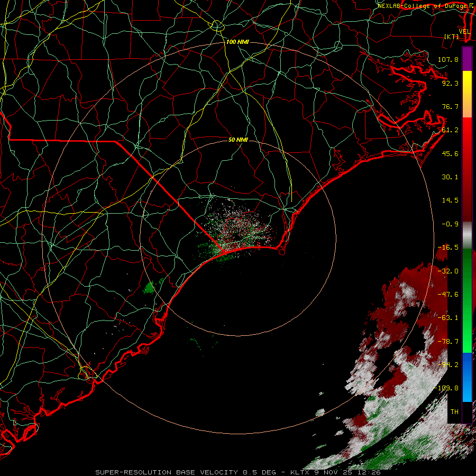
Task: Click the VEL legend title
Action: click(464, 32)
